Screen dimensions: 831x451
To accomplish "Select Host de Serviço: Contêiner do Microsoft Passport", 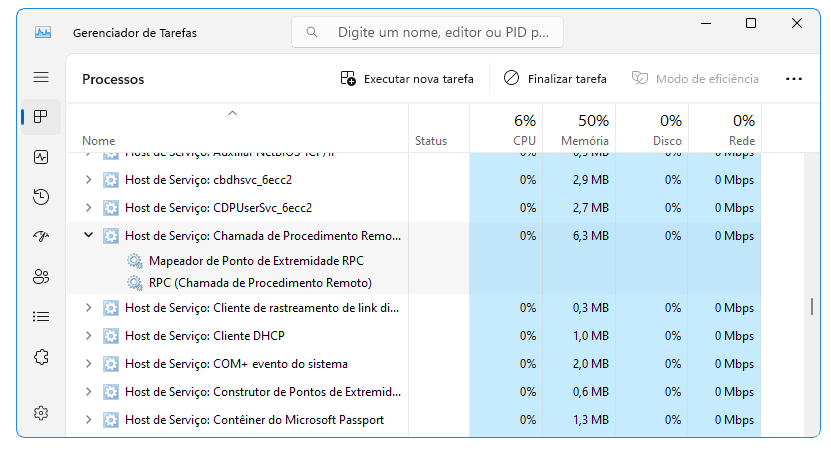I will point(254,420).
